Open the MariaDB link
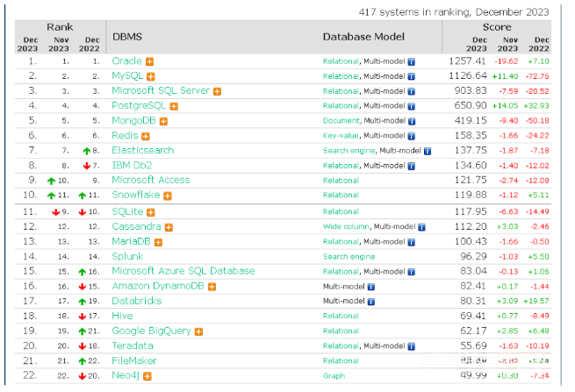The height and width of the screenshot is (392, 575). 132,242
